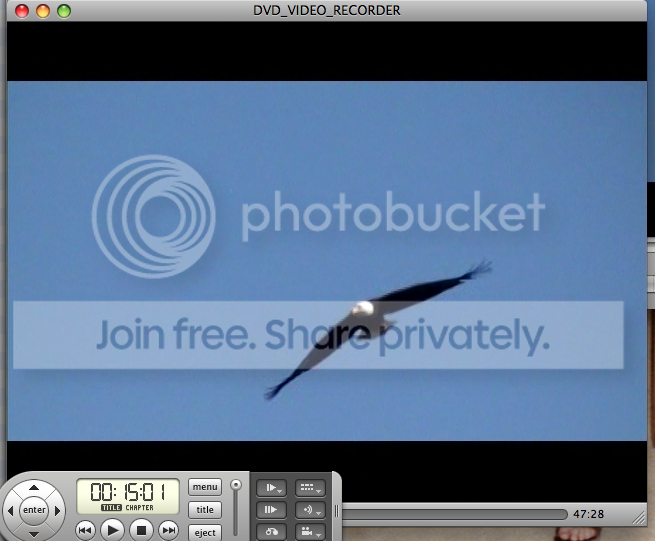The width and height of the screenshot is (655, 541).
Task: Click the controller's down arrow
Action: click(x=34, y=534)
